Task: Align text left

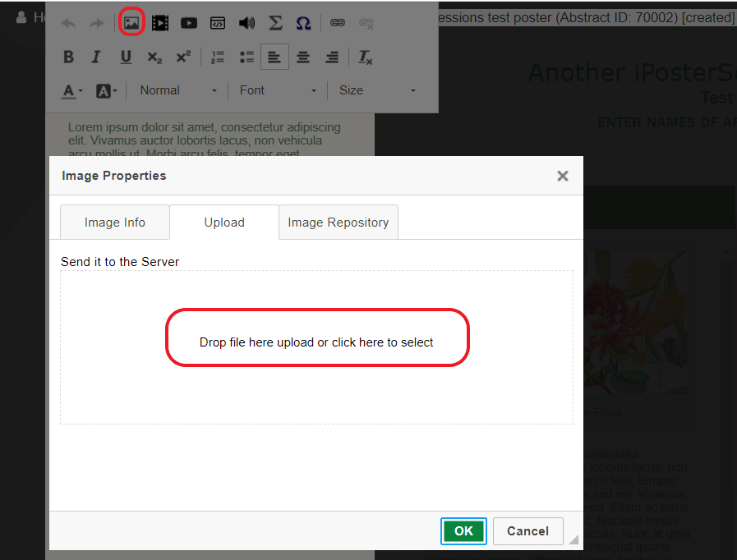Action: click(274, 57)
